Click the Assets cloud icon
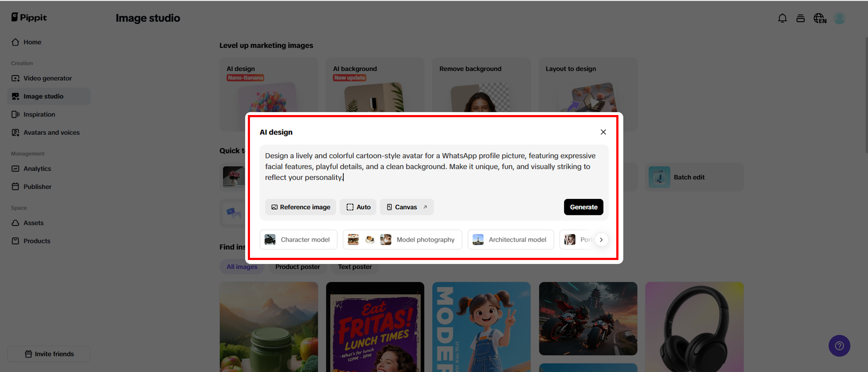This screenshot has width=868, height=372. (16, 223)
